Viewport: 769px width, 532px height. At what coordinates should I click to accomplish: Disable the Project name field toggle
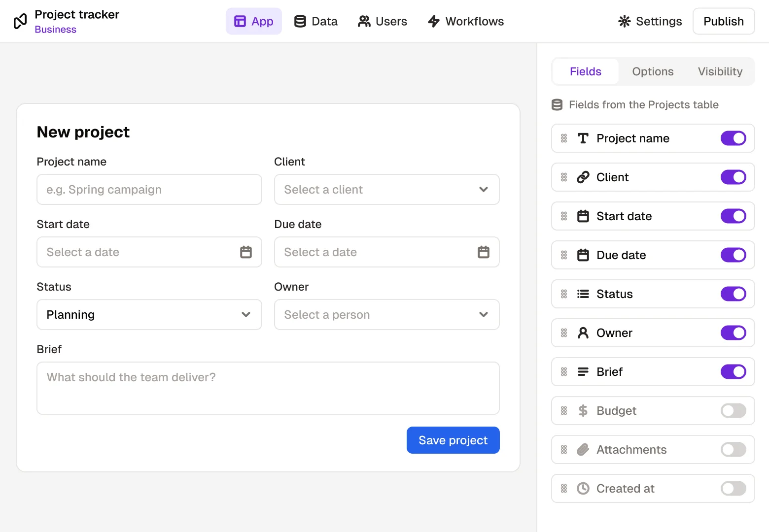[734, 138]
